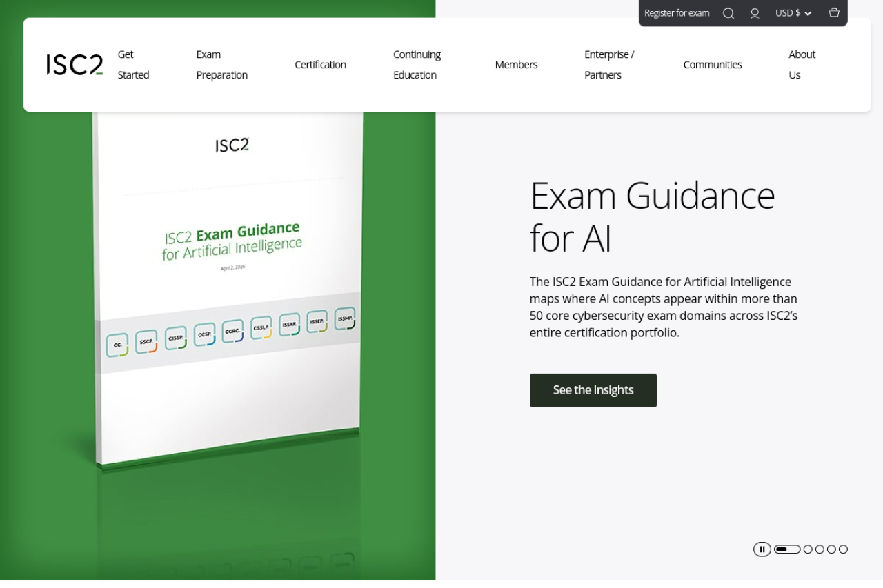Click the Register for exam link
Screen dimensions: 883x588
click(x=677, y=13)
